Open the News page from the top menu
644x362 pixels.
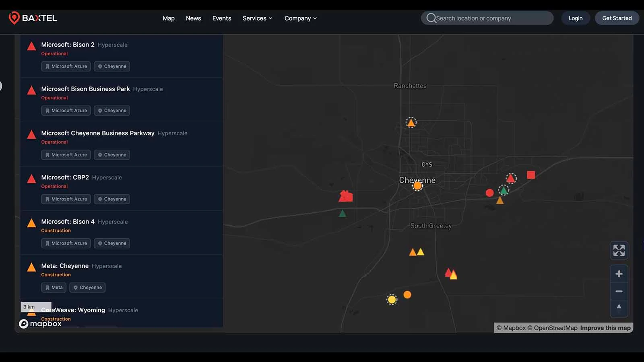tap(193, 18)
